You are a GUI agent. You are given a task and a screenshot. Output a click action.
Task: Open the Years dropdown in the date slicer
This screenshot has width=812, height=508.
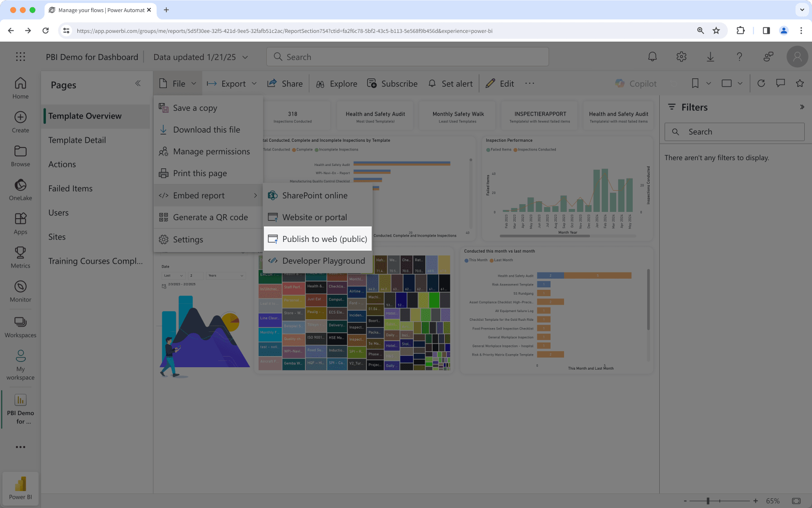click(225, 275)
